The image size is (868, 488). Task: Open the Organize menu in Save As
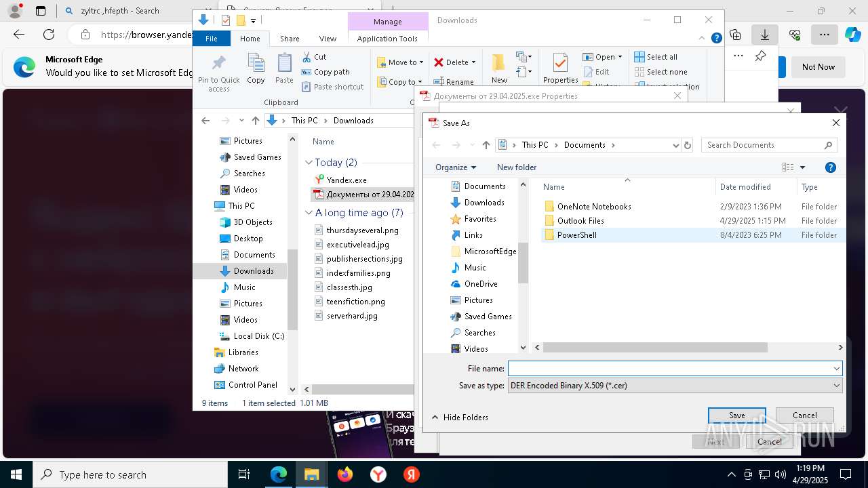(456, 167)
